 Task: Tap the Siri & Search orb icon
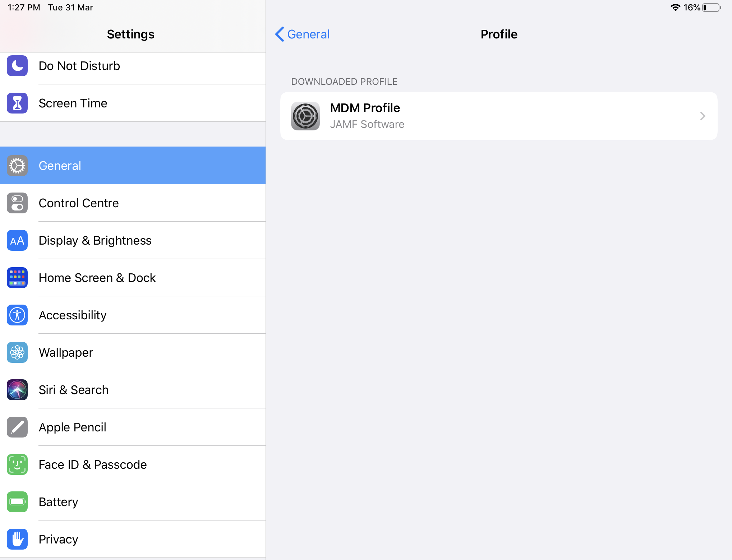[x=17, y=390]
